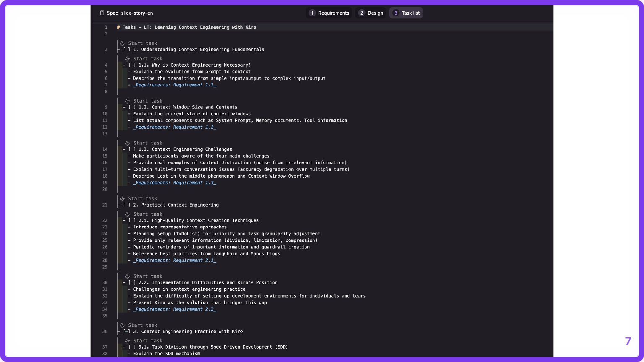Click line 'Planning setup (ToDoList) for priority'
This screenshot has width=644, height=362.
coord(227,234)
